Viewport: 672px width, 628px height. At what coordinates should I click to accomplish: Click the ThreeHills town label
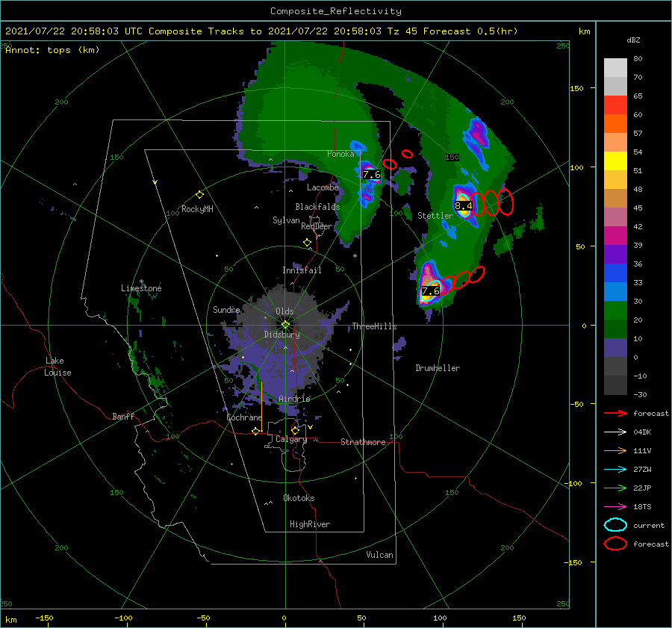click(x=374, y=326)
